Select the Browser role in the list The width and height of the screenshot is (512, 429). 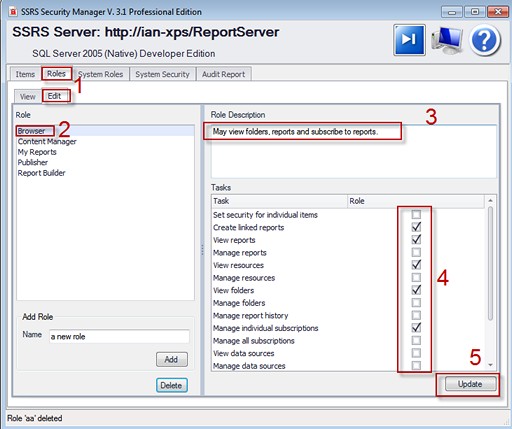coord(105,131)
